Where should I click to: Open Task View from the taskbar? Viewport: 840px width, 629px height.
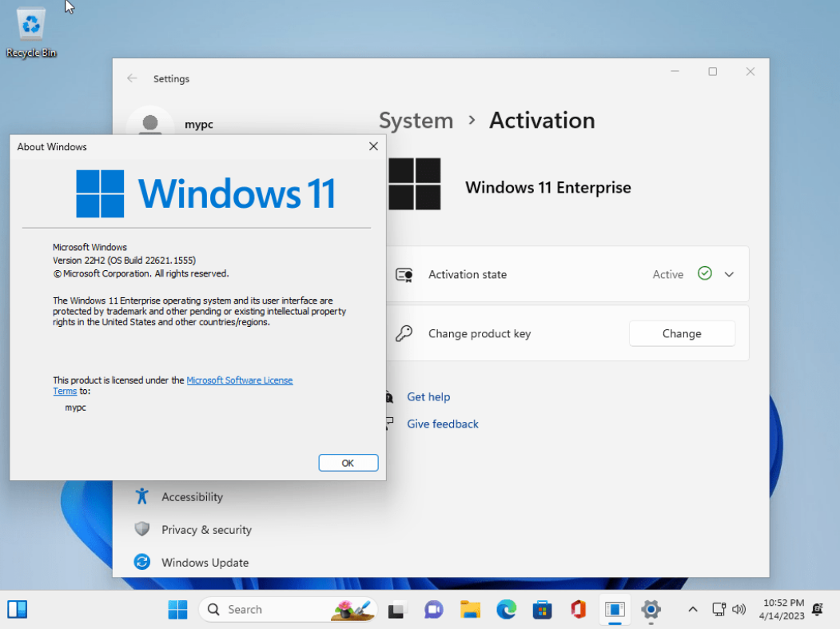pos(396,610)
